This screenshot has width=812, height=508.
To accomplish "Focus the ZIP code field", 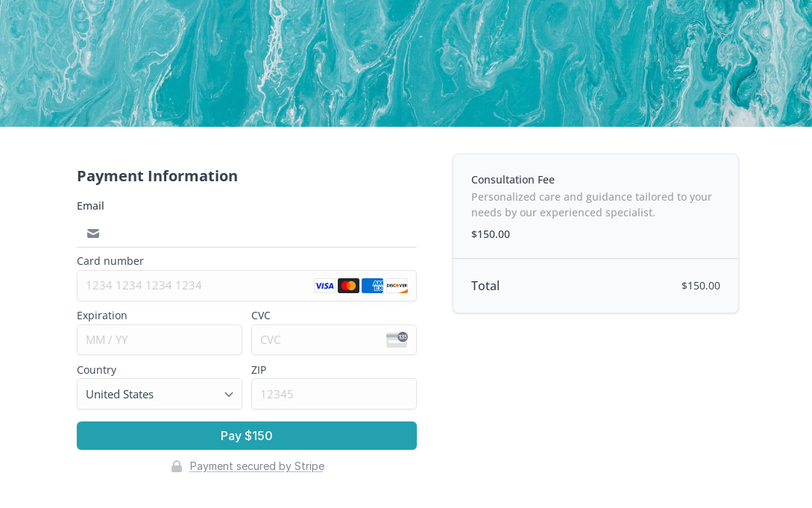I will tap(333, 394).
